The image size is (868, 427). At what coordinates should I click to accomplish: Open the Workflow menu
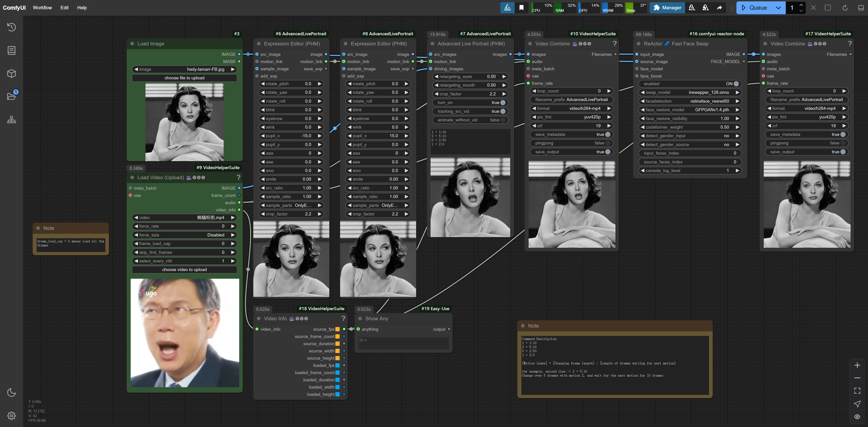coord(43,7)
